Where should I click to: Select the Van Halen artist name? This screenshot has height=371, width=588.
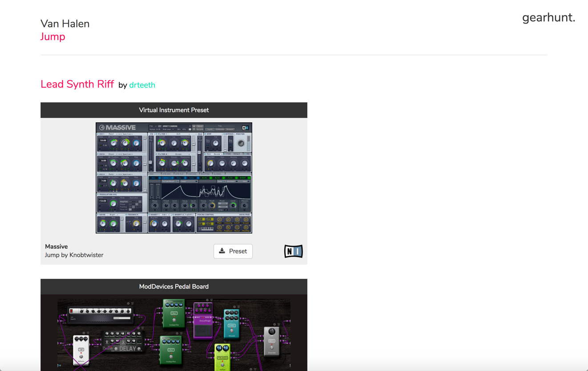[65, 24]
